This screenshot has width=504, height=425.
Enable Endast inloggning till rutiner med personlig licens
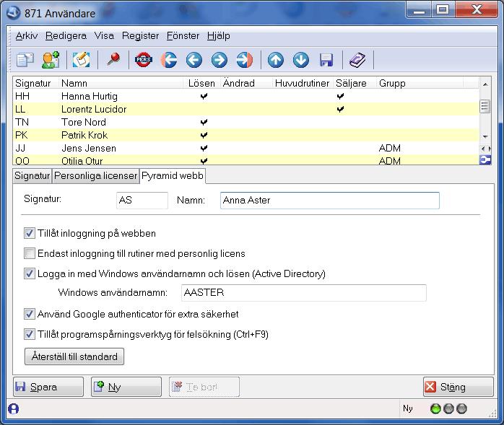tap(30, 253)
